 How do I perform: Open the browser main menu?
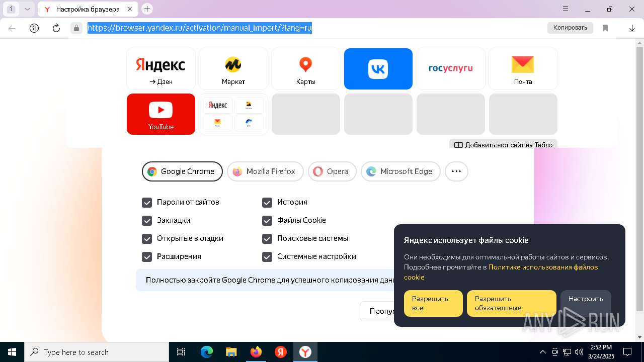(566, 9)
